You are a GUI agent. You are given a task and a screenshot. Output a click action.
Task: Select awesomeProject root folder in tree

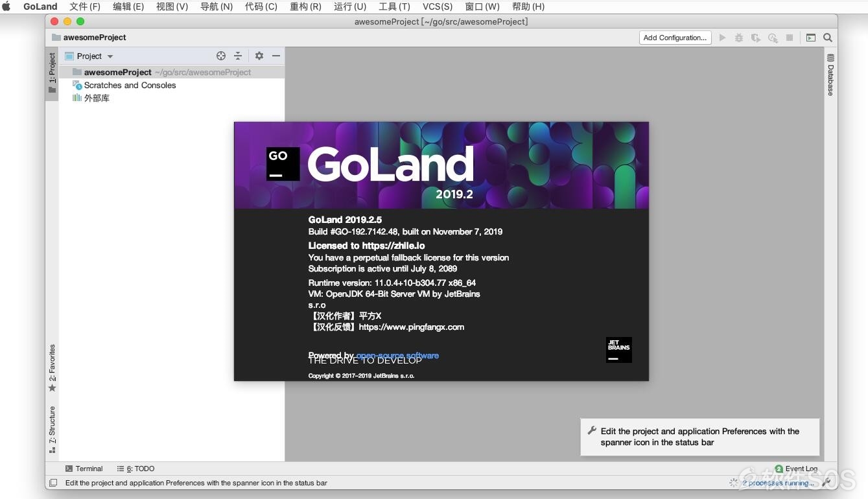click(x=172, y=72)
